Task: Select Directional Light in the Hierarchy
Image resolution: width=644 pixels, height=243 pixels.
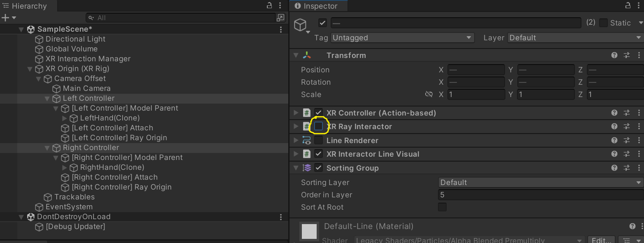Action: 75,39
